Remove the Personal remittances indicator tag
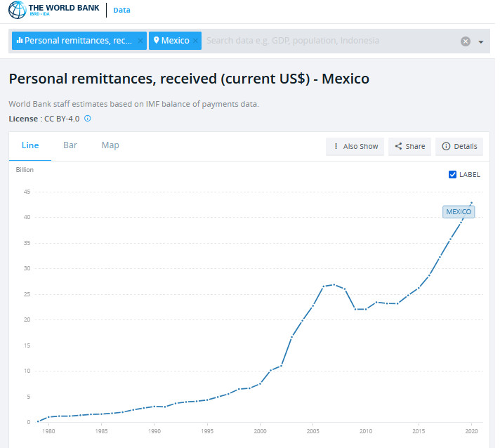 point(140,41)
